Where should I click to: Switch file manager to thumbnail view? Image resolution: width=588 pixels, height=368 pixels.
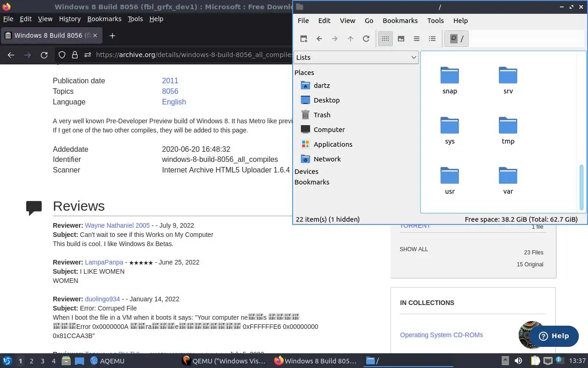pyautogui.click(x=401, y=39)
